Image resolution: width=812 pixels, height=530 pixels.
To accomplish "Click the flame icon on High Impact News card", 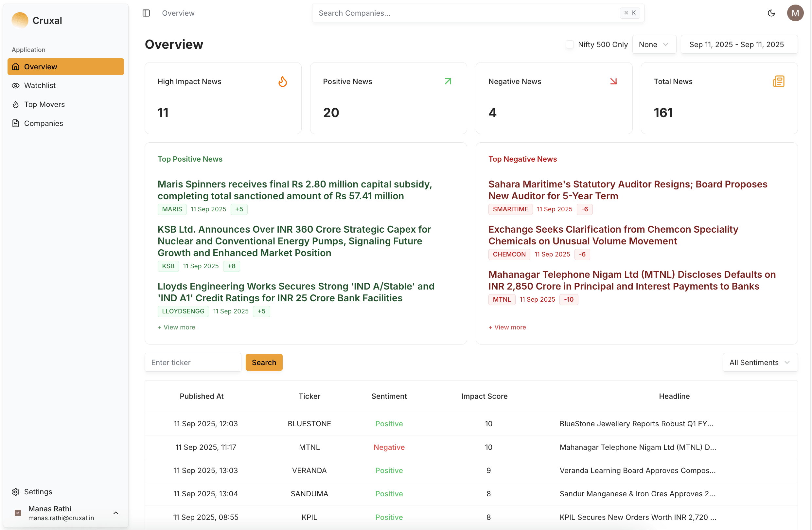I will tap(282, 81).
